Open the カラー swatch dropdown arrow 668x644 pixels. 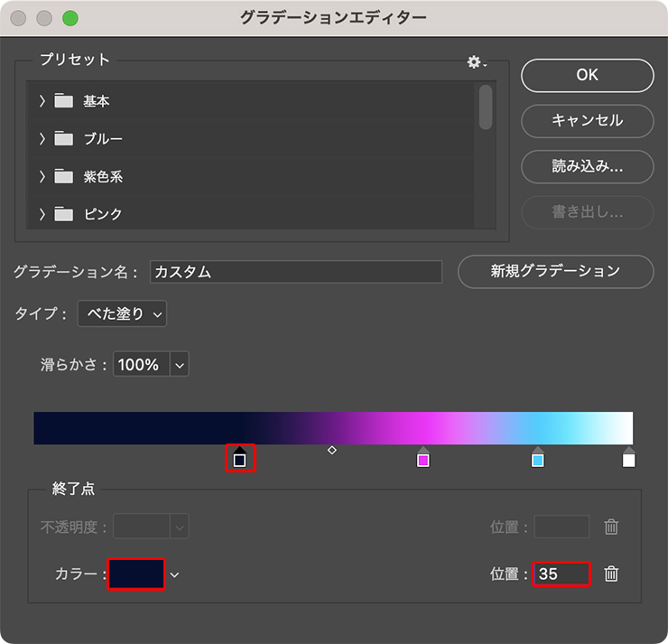tap(174, 574)
